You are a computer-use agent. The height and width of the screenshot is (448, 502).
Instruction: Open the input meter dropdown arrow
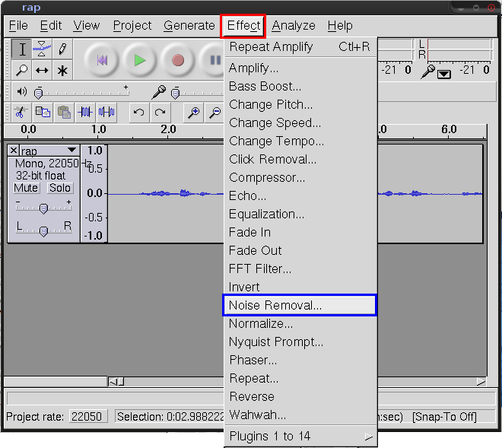coord(444,75)
